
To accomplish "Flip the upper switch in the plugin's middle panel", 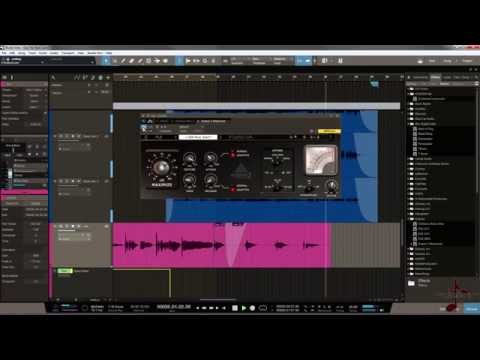I will [276, 162].
